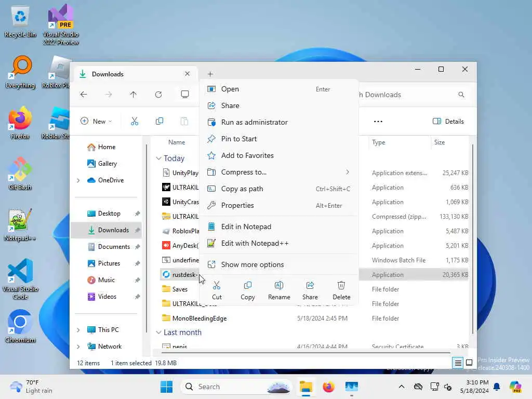
Task: Click the search magnifier in Explorer
Action: point(461,95)
